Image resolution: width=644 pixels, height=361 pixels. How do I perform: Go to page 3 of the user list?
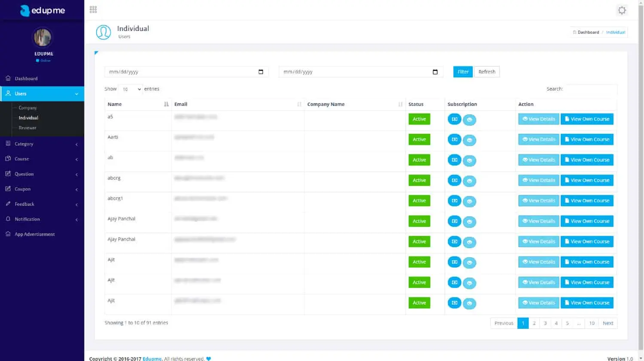pyautogui.click(x=545, y=323)
